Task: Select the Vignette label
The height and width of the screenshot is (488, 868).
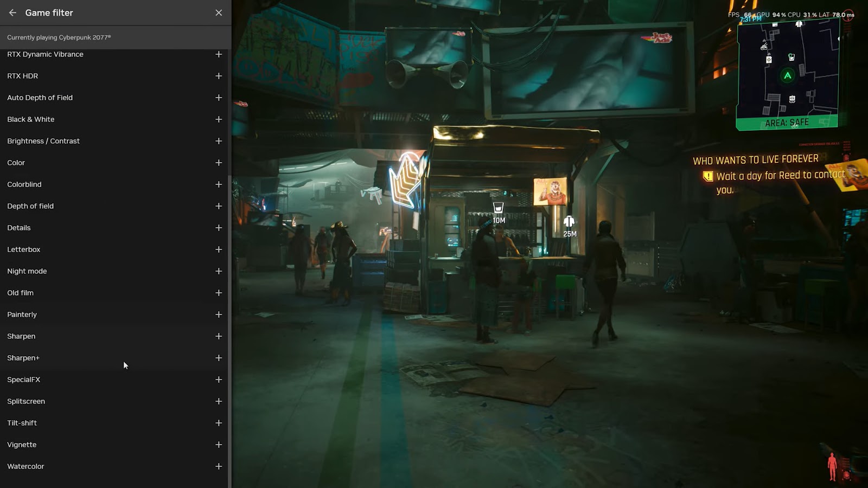Action: pyautogui.click(x=22, y=445)
